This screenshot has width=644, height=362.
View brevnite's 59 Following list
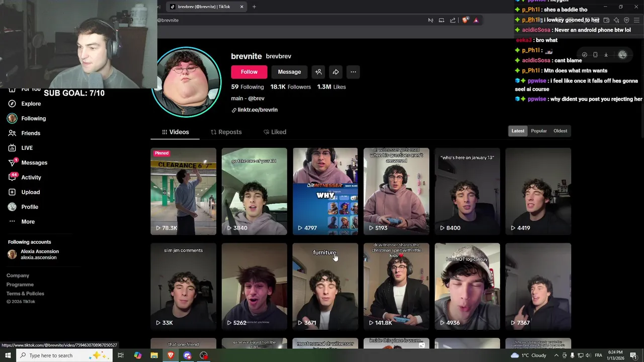click(247, 87)
